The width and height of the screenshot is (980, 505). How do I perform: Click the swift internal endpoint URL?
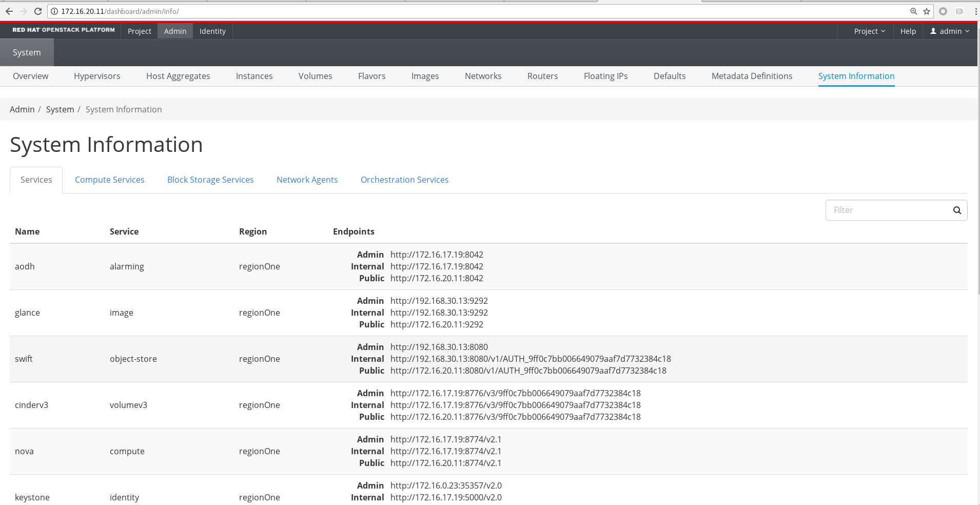(531, 359)
